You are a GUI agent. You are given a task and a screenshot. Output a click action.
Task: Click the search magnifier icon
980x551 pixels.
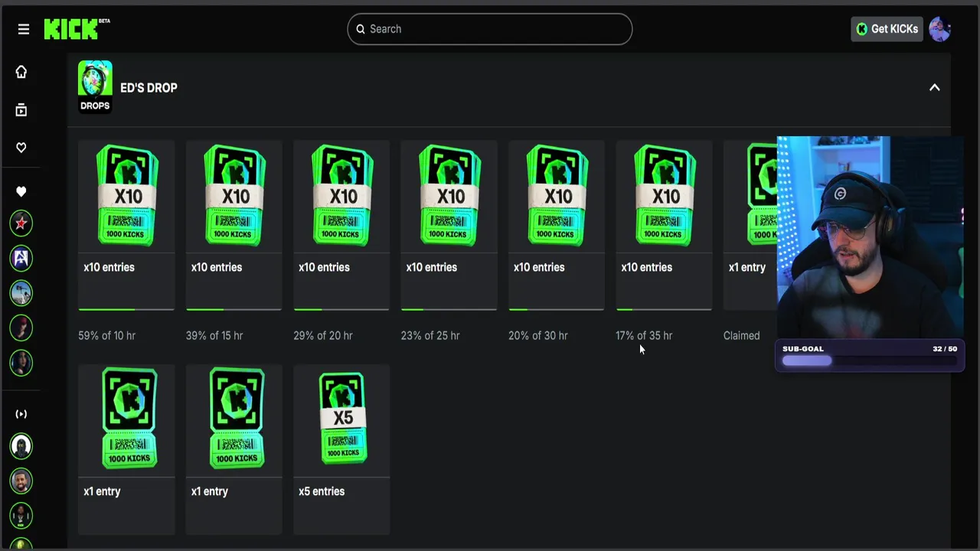click(361, 29)
